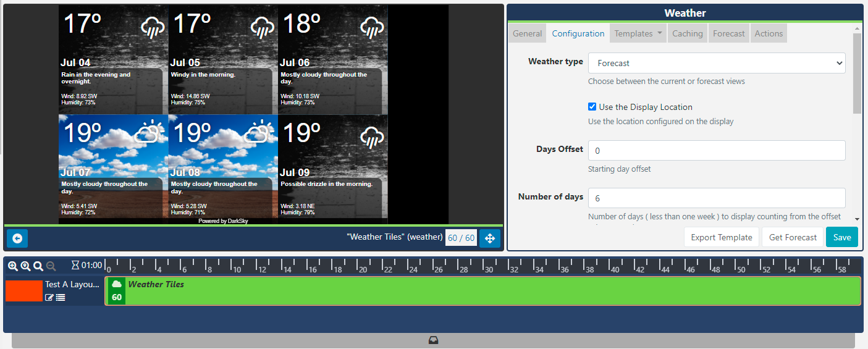Click the Number of days input field
The image size is (868, 349).
[x=717, y=198]
